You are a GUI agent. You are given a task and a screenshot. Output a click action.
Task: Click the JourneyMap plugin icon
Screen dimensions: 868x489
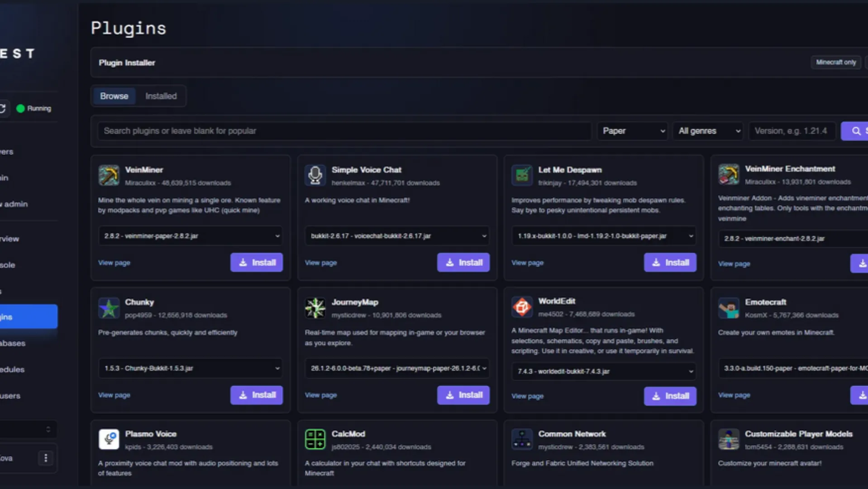315,308
